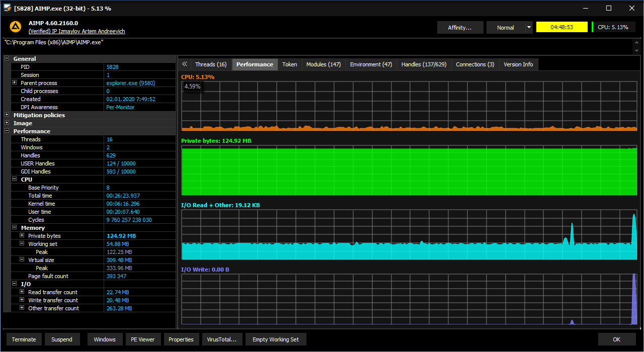Open the Version Info tab
The height and width of the screenshot is (352, 644).
(x=518, y=64)
